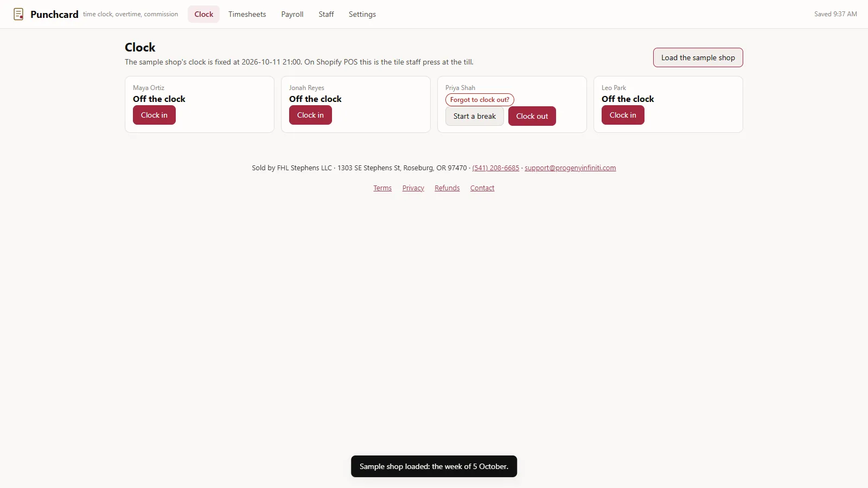This screenshot has width=868, height=488.
Task: Open the Terms link
Action: click(382, 188)
